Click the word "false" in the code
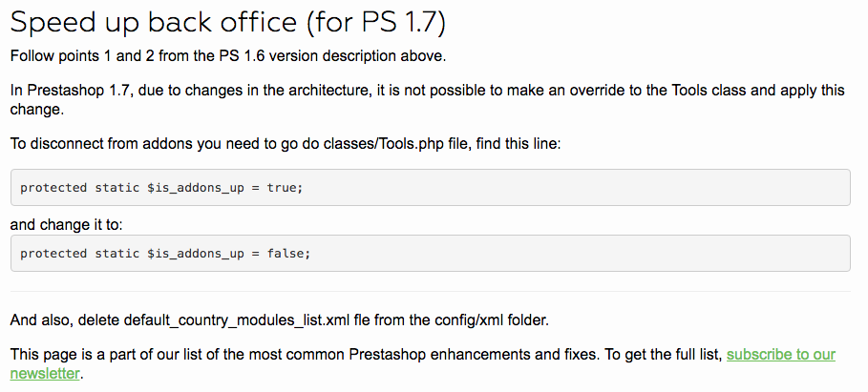 point(287,254)
